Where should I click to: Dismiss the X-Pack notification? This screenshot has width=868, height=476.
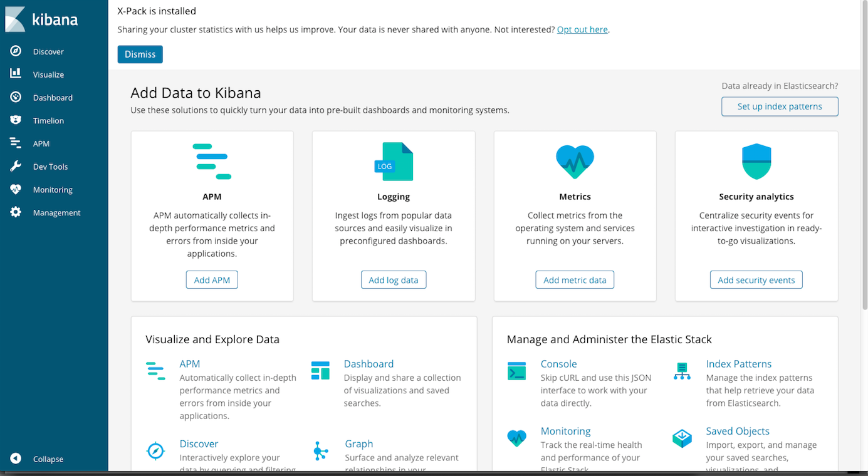tap(140, 54)
